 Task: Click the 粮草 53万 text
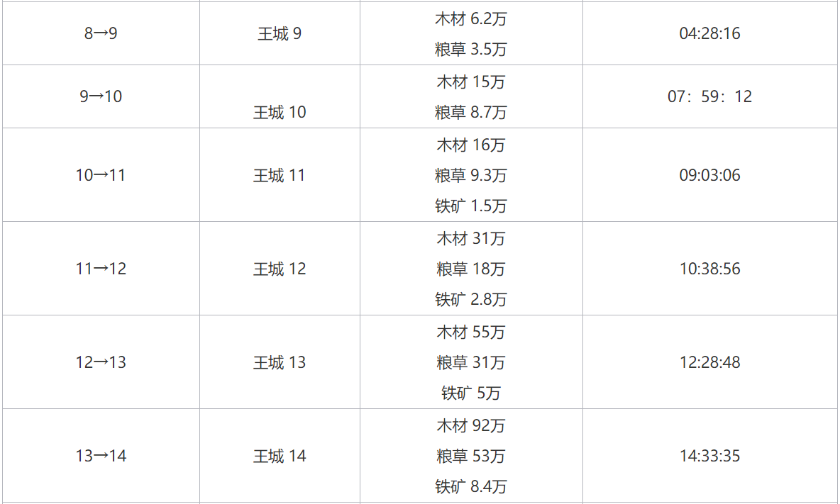coord(471,456)
